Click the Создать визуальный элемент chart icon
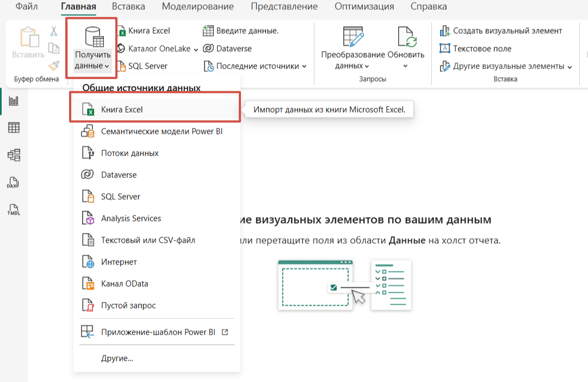The width and height of the screenshot is (588, 382). [445, 31]
